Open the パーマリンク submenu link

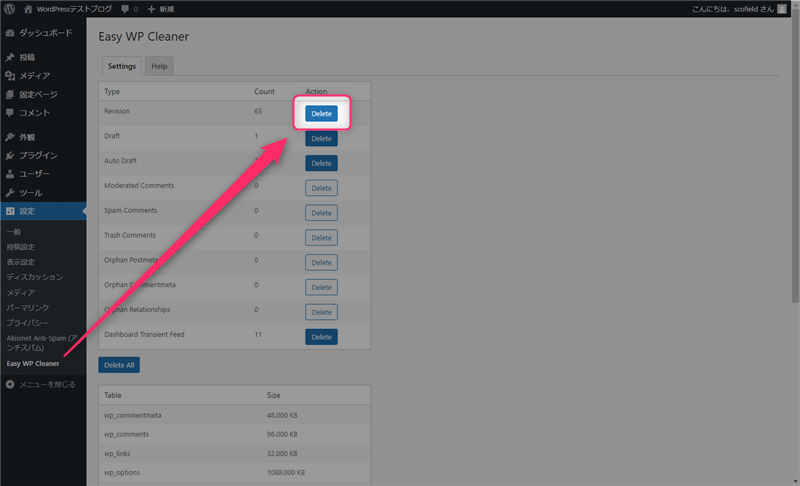point(28,308)
